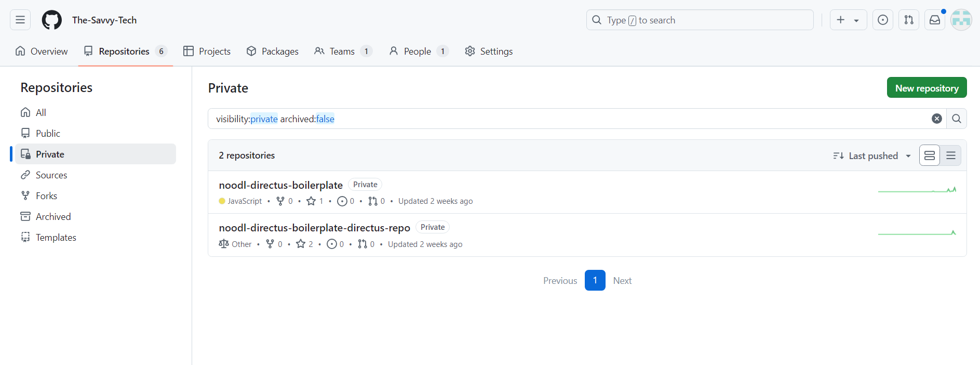Image resolution: width=980 pixels, height=365 pixels.
Task: Select the Private repositories filter
Action: tap(96, 154)
